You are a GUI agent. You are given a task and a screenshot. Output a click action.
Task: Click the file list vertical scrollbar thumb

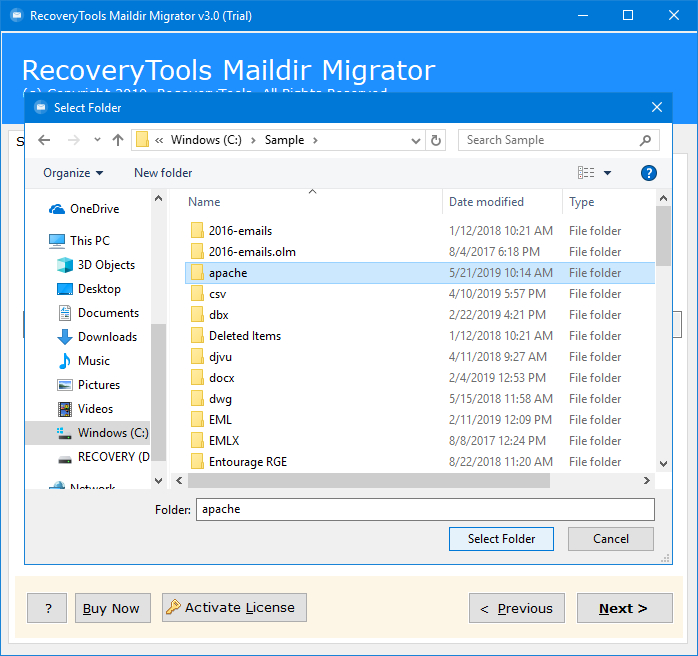pos(663,236)
